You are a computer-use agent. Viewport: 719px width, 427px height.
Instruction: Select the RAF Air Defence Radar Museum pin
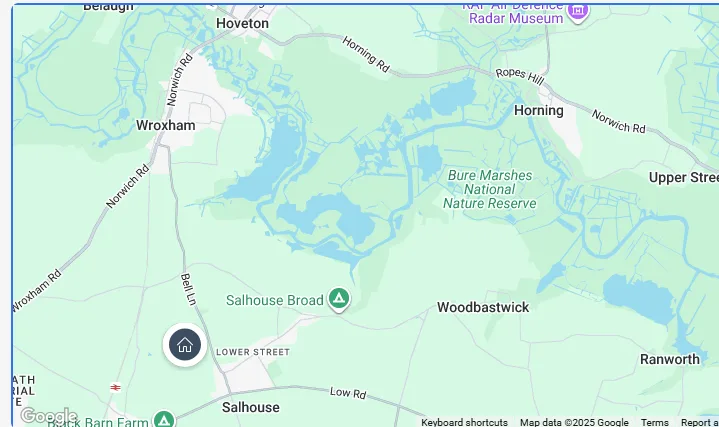click(x=578, y=13)
